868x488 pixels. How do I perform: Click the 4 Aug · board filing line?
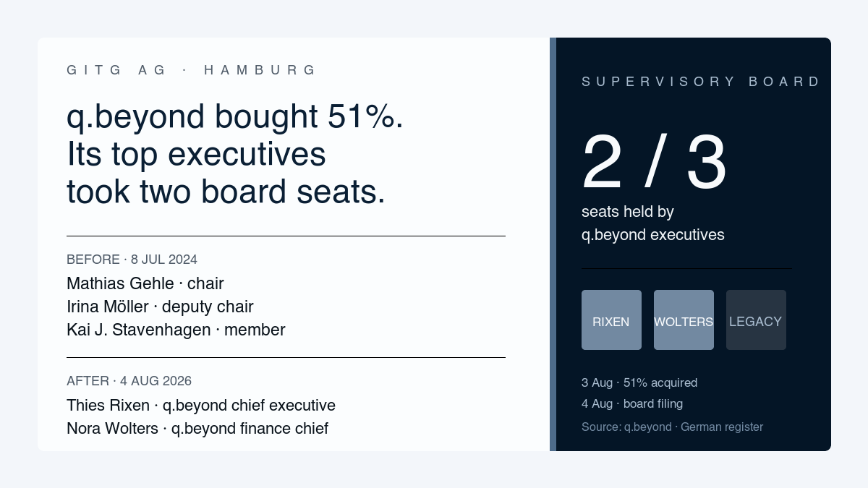pyautogui.click(x=632, y=403)
